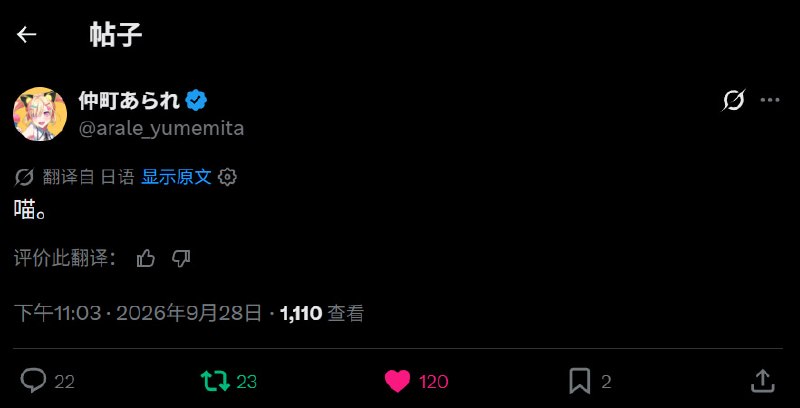The width and height of the screenshot is (800, 408).
Task: Open the Grok icon beside the more menu
Action: [x=733, y=100]
